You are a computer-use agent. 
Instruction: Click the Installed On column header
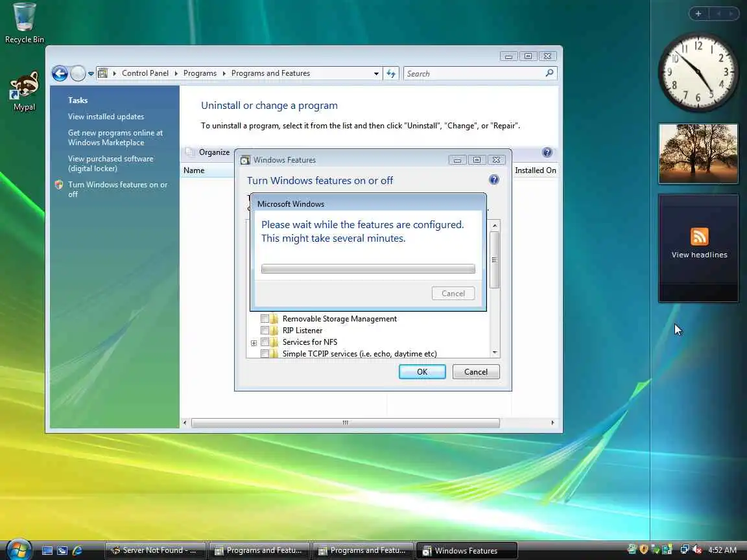pyautogui.click(x=536, y=170)
